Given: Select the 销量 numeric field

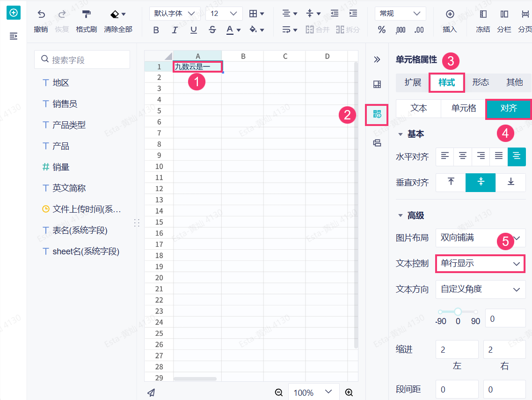Looking at the screenshot, I should [x=61, y=167].
